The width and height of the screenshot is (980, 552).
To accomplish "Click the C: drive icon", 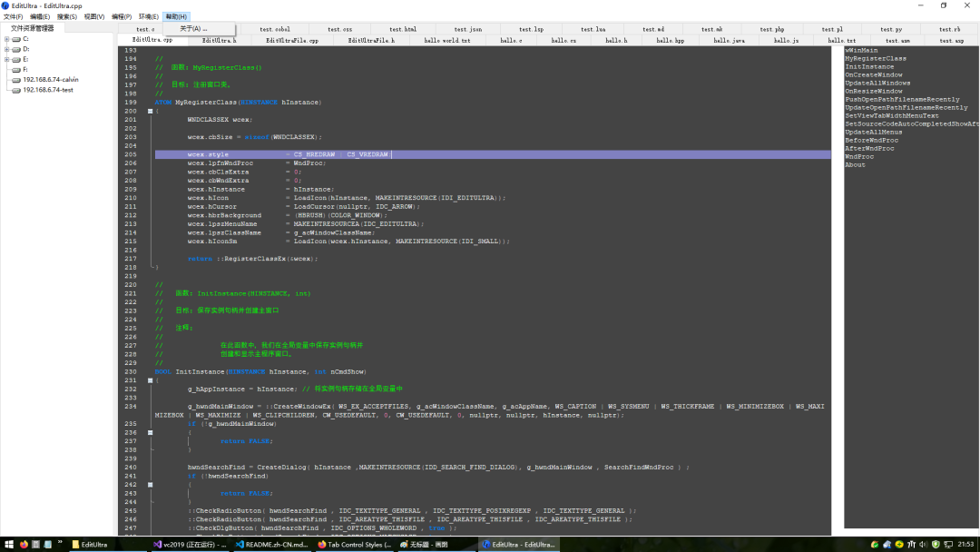I will (x=16, y=39).
